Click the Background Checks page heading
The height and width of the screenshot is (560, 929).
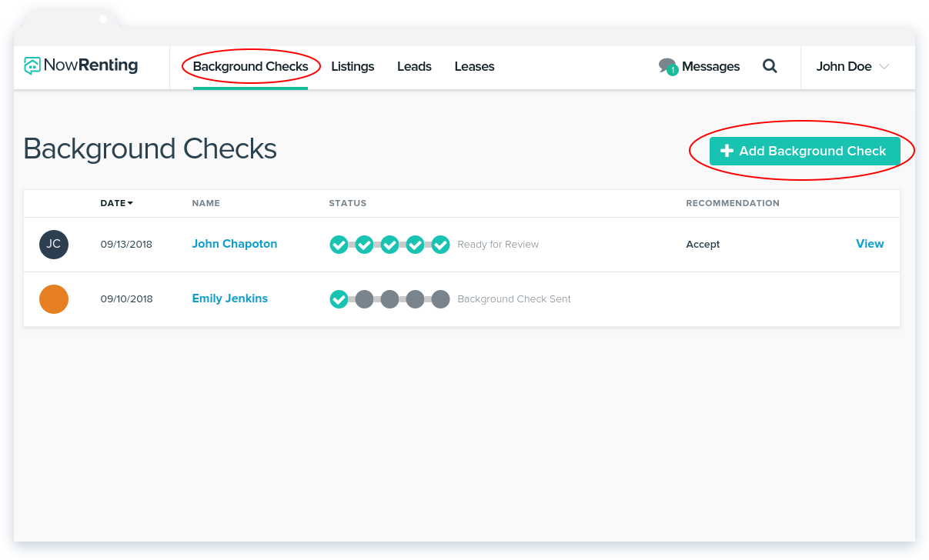(x=150, y=148)
